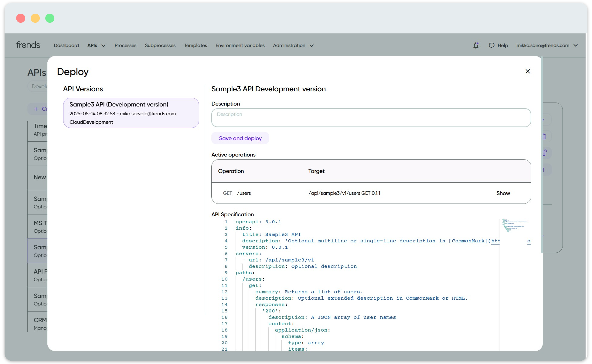
Task: Click into the Description text field
Action: click(x=371, y=118)
